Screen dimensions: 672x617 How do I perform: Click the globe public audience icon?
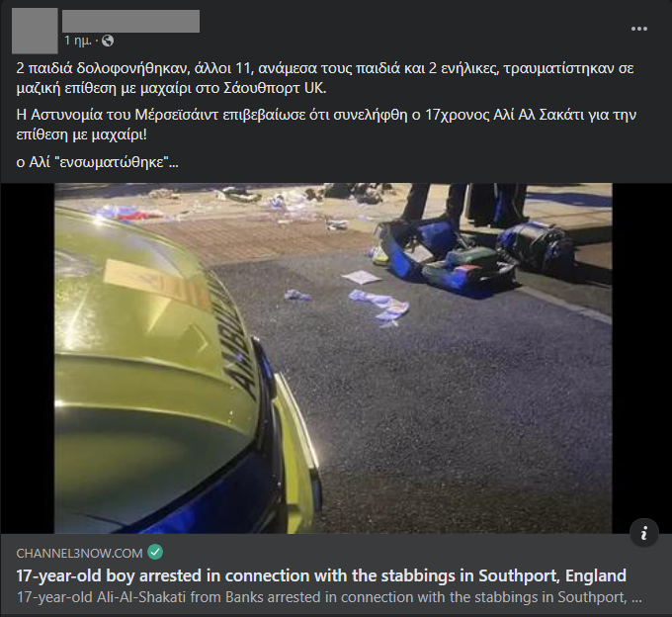(108, 41)
